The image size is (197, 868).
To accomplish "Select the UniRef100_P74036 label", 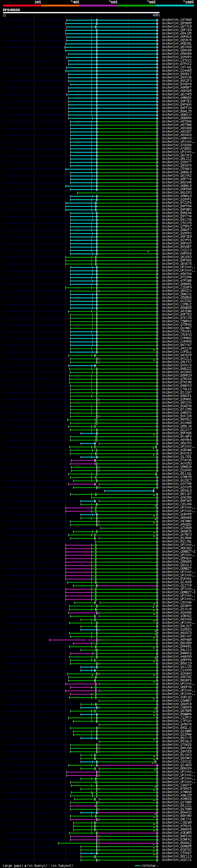I will [176, 460].
